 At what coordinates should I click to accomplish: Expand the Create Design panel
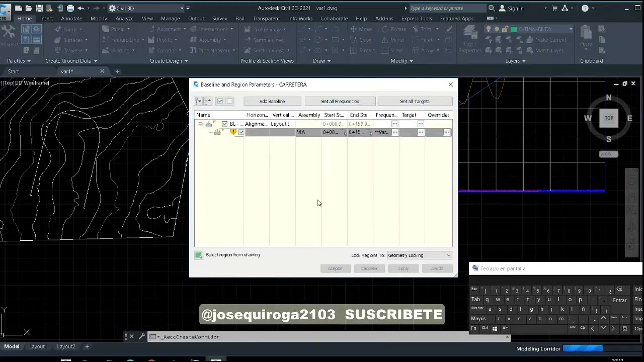point(169,61)
